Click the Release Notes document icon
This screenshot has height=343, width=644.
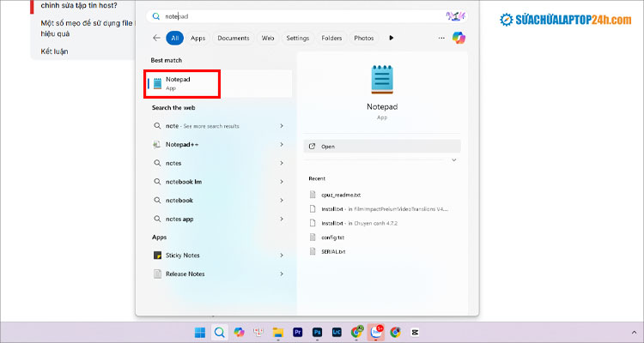pyautogui.click(x=157, y=274)
